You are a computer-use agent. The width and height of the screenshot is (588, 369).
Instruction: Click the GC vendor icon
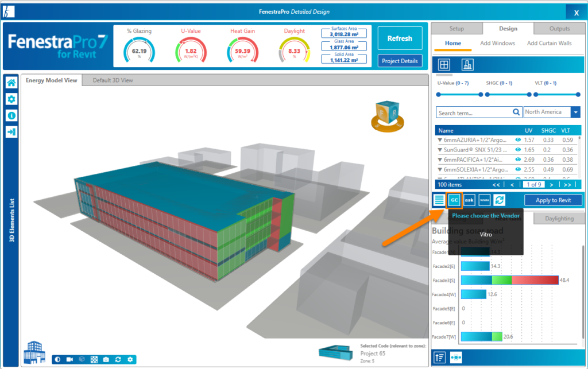pos(454,200)
